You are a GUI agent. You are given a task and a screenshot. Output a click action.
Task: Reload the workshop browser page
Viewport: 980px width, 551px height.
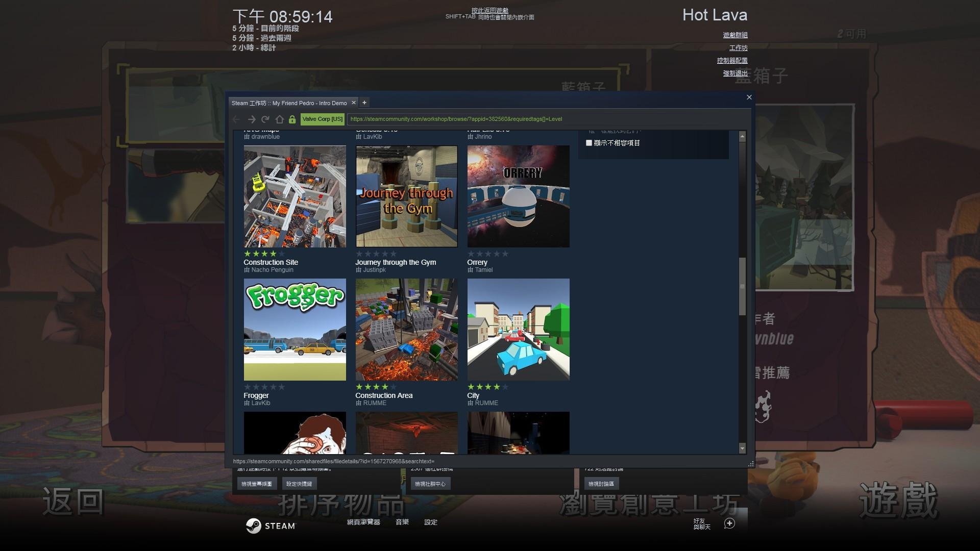click(x=265, y=119)
